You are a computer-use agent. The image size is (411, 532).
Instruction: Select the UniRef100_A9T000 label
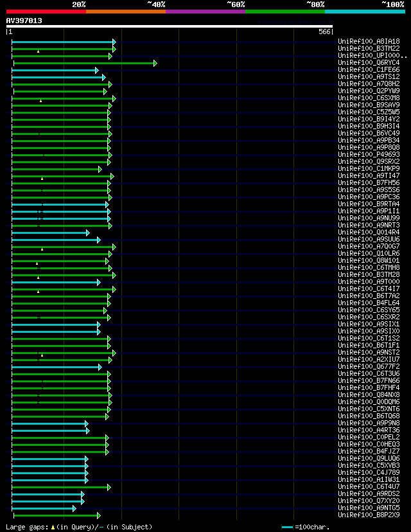pos(369,282)
